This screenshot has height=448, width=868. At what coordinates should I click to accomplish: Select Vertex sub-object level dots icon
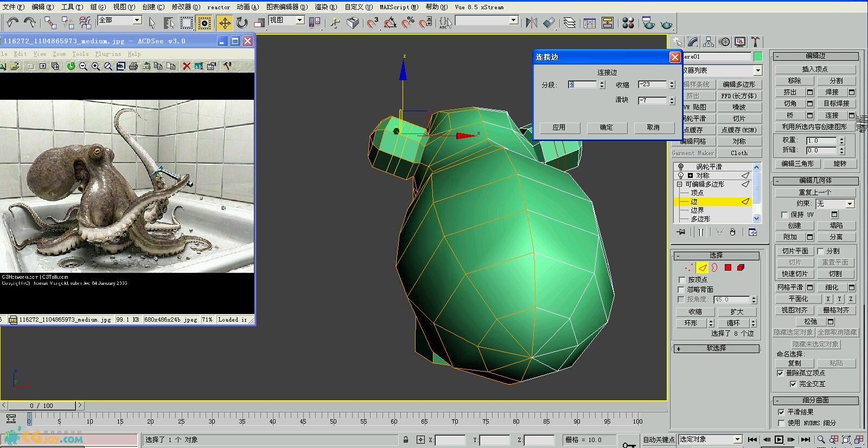pyautogui.click(x=688, y=267)
